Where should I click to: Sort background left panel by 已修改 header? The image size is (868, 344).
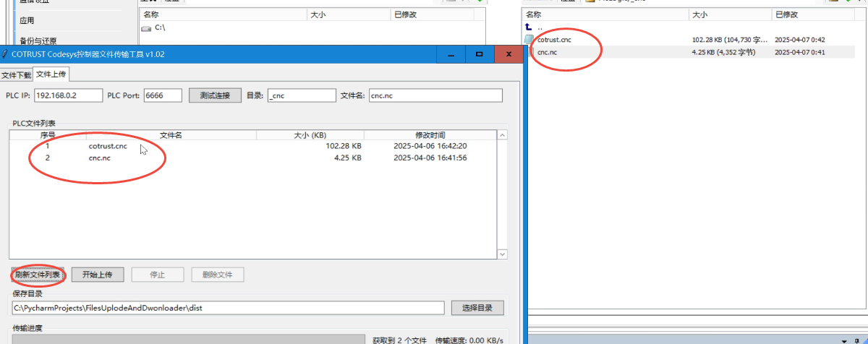431,14
